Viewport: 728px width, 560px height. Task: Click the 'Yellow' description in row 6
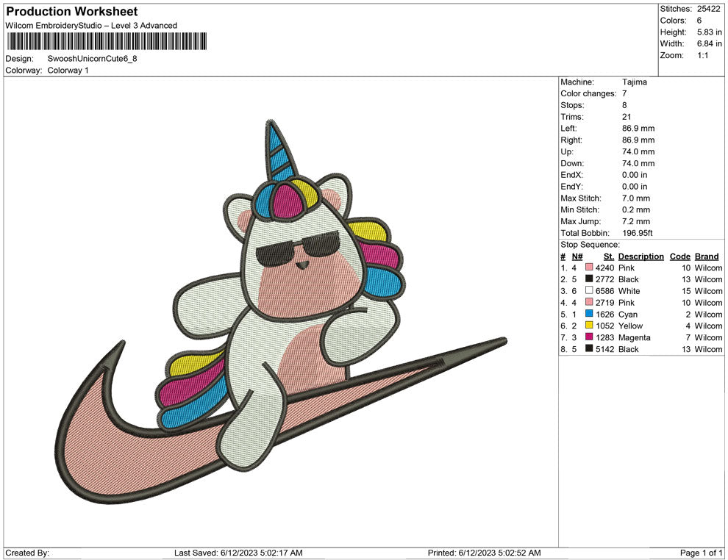pyautogui.click(x=630, y=326)
